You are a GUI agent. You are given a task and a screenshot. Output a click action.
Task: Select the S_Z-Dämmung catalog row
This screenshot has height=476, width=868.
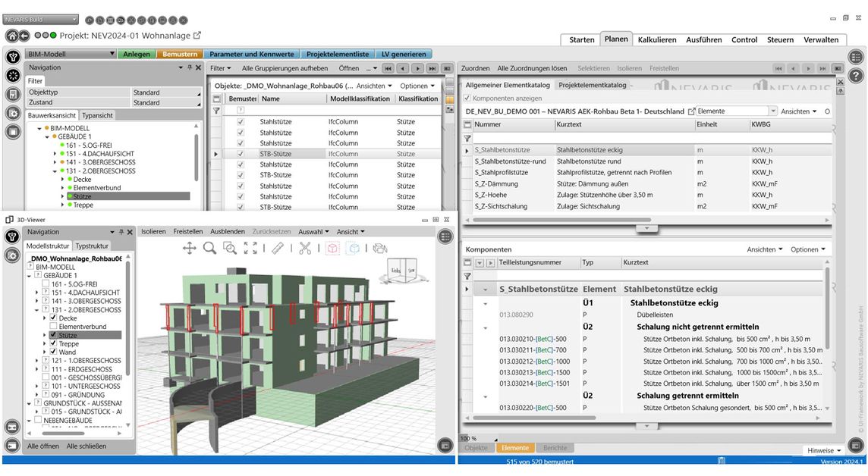coord(652,183)
